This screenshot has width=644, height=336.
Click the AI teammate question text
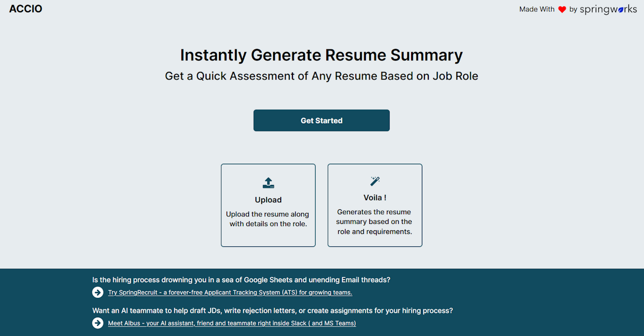point(273,310)
